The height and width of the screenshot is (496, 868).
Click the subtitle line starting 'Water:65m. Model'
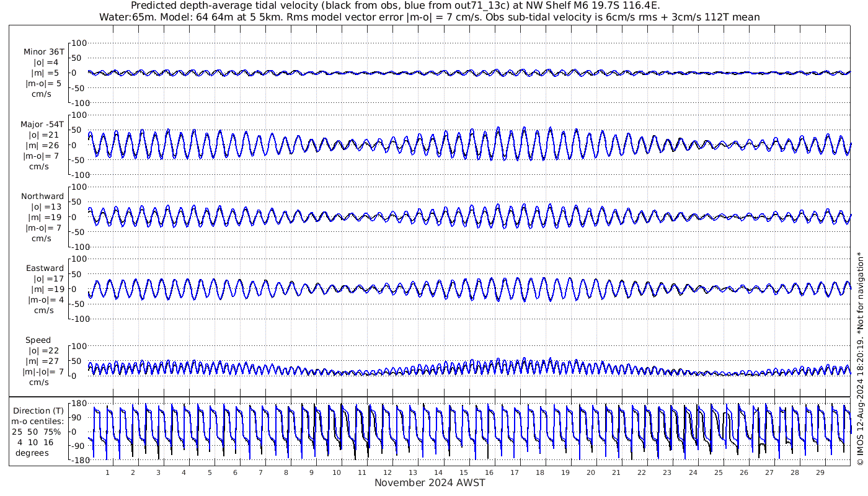(x=430, y=17)
